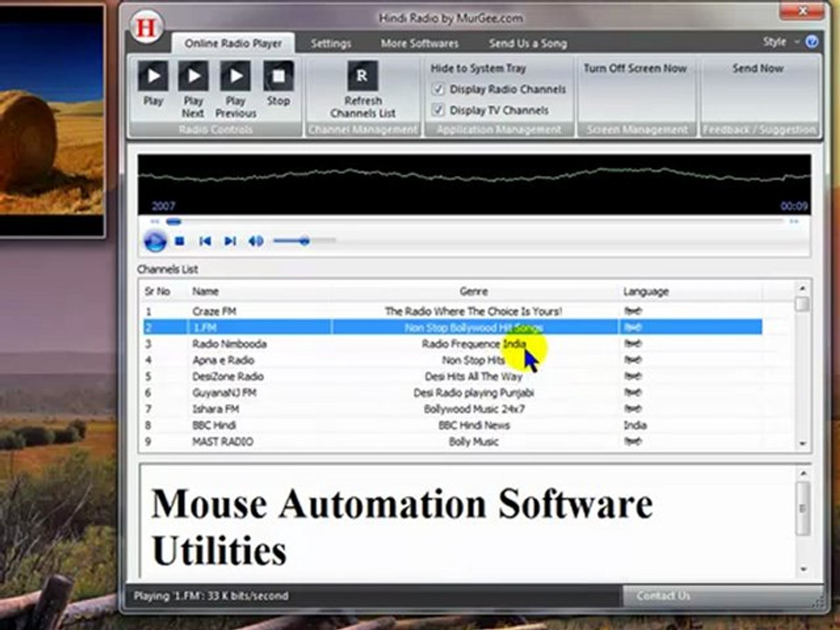
Task: Select the Apna e Radio channel
Action: [x=223, y=360]
